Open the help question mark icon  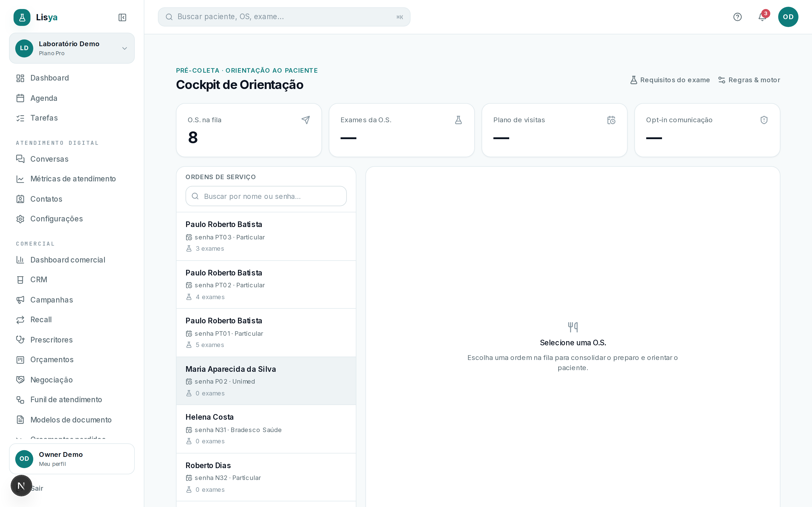coord(737,17)
